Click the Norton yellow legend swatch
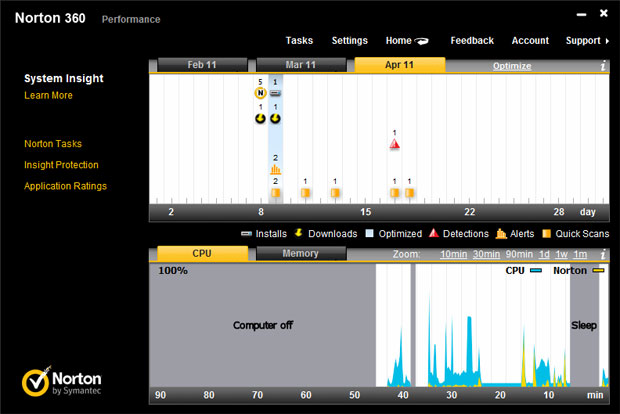Viewport: 620px width, 414px height. click(x=598, y=270)
